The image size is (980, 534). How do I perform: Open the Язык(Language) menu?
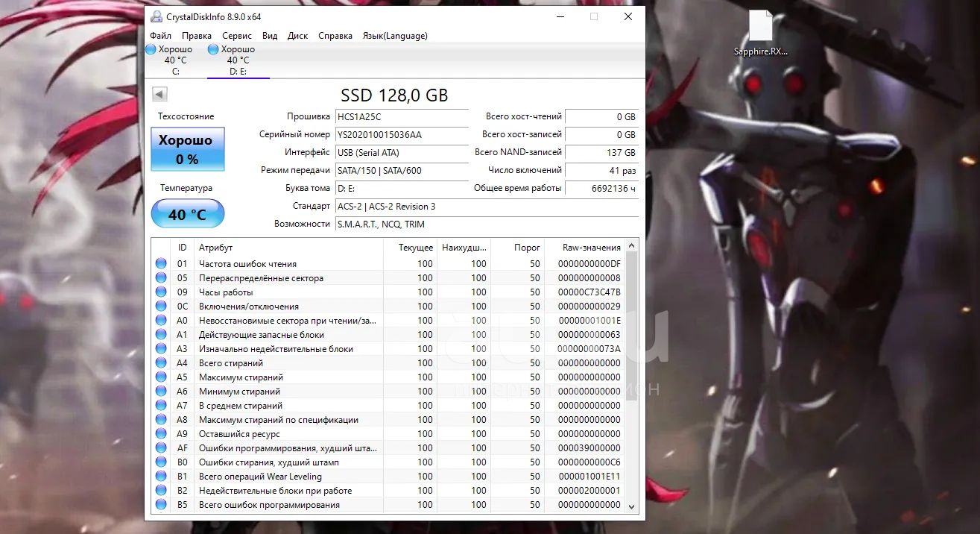click(x=395, y=35)
